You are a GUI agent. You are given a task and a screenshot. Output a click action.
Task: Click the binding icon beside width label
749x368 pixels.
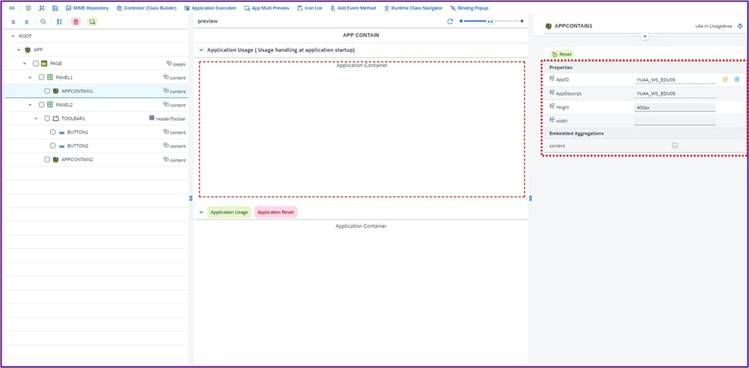click(552, 119)
